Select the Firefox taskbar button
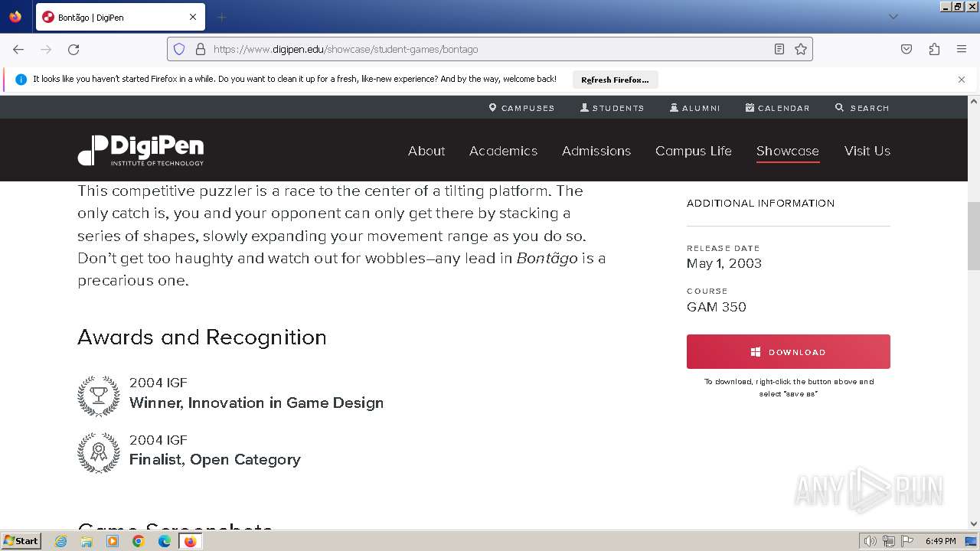Viewport: 980px width, 551px height. [191, 541]
